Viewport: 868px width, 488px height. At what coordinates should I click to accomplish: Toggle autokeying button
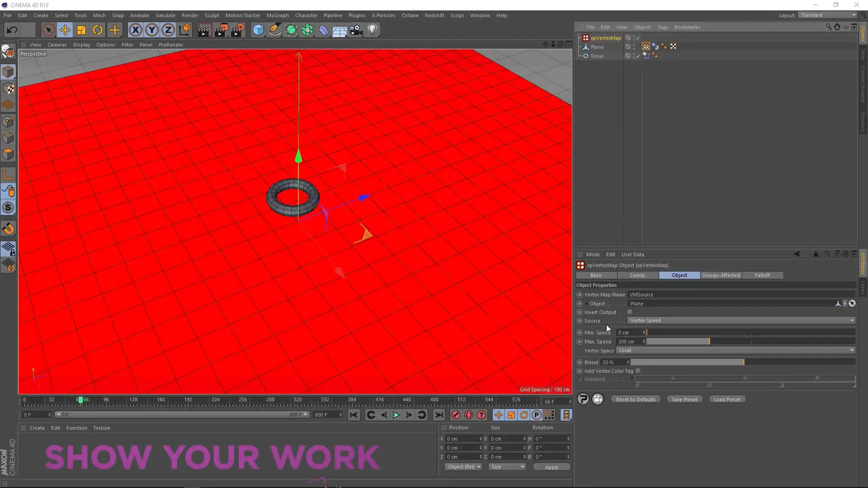coord(469,415)
